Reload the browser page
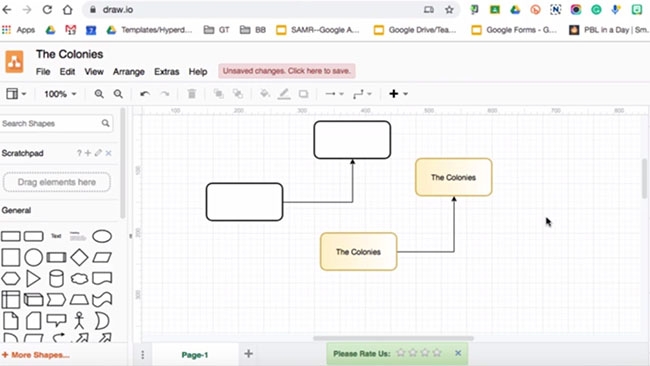Screen dimensions: 650x366 click(47, 9)
